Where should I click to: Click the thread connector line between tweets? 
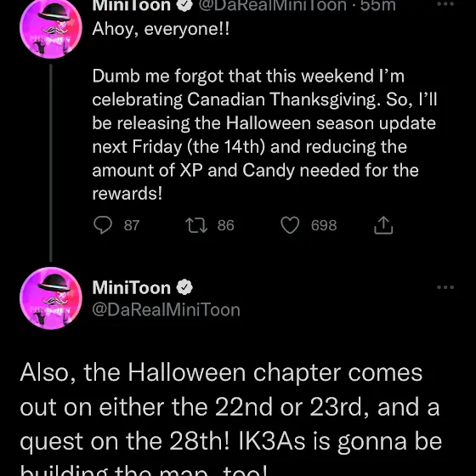tap(51, 162)
